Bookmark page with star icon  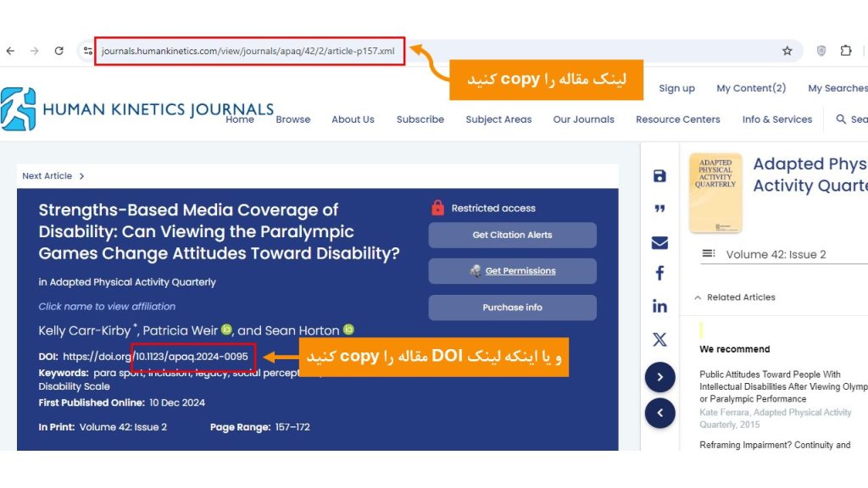(x=787, y=51)
